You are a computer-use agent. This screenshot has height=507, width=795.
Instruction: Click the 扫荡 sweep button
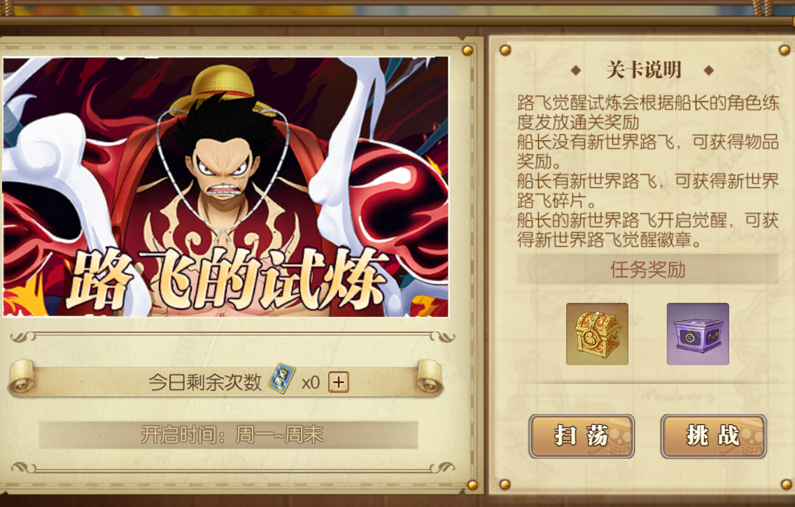(582, 436)
